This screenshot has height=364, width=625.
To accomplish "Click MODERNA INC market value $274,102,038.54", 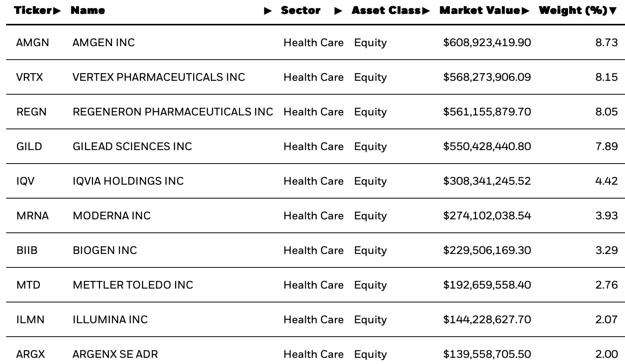I will click(x=487, y=215).
